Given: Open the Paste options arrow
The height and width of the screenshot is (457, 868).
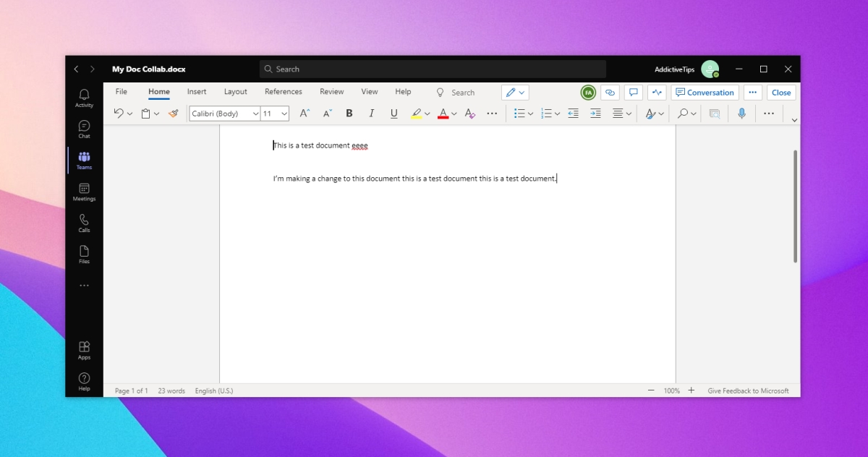Looking at the screenshot, I should (x=156, y=114).
